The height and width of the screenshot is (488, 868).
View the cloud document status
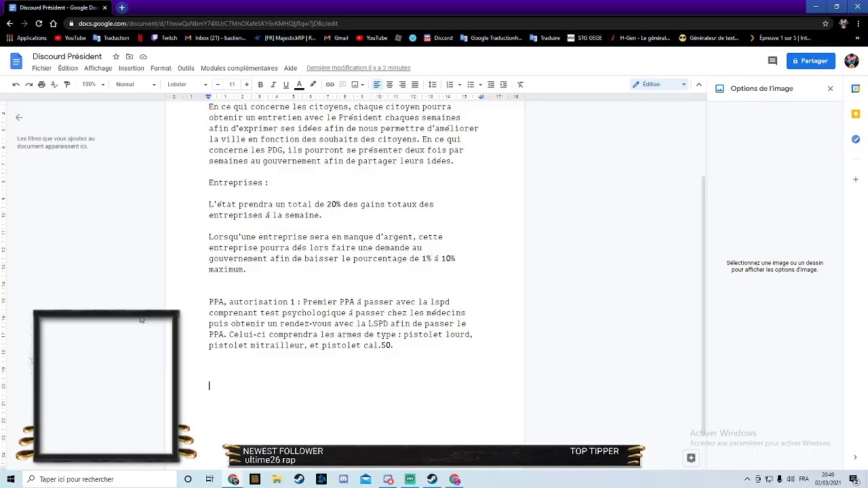tap(143, 57)
